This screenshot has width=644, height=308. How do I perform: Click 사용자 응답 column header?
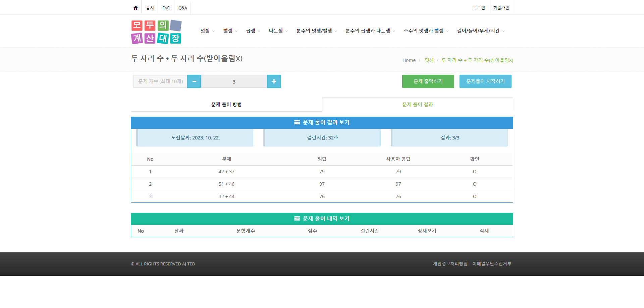point(398,159)
